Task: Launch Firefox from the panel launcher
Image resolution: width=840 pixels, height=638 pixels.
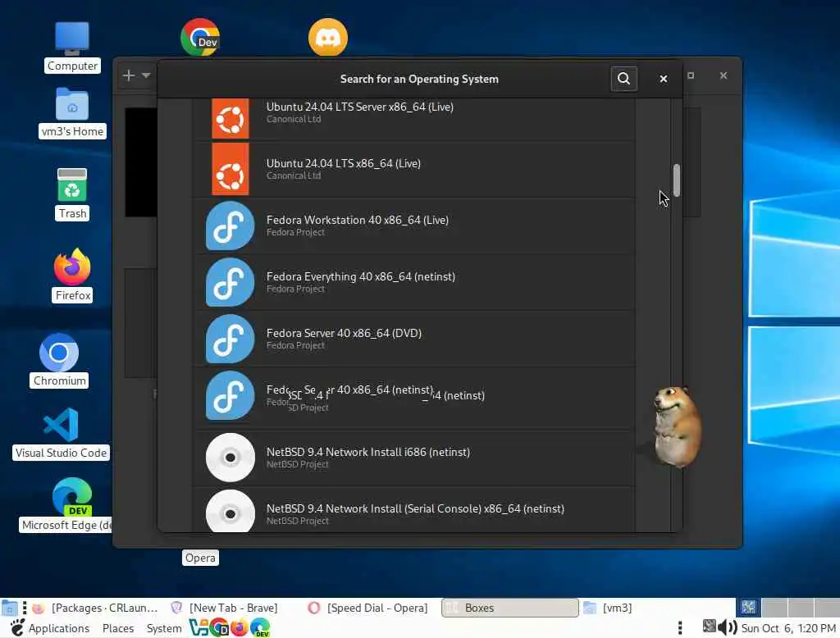Action: [x=240, y=627]
